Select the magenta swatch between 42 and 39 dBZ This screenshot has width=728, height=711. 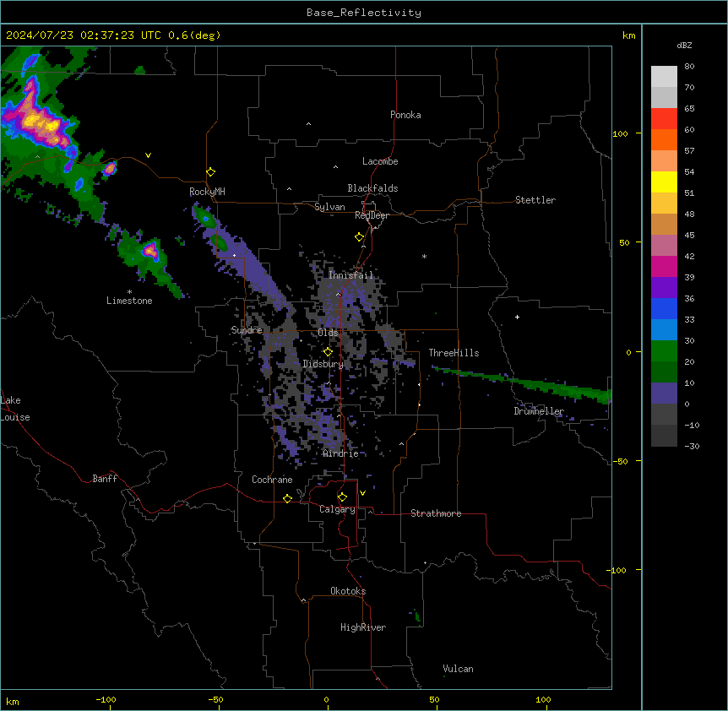(664, 267)
